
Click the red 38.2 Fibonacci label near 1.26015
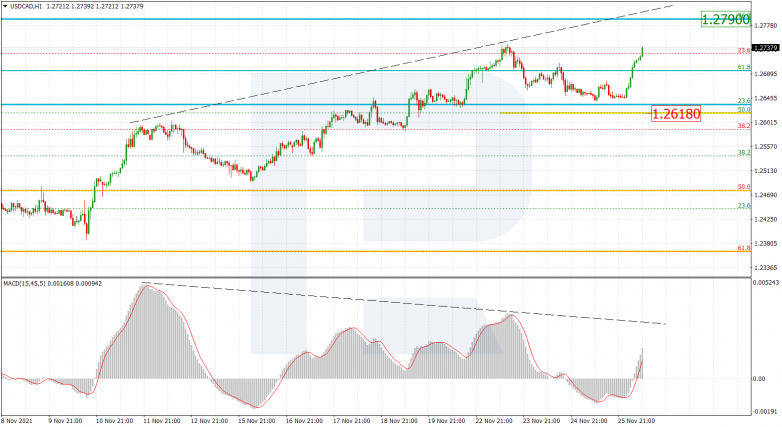[x=744, y=126]
